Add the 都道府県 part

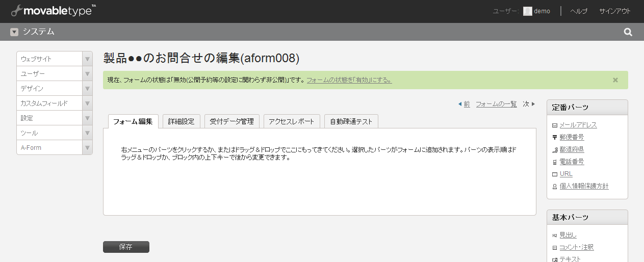click(572, 150)
